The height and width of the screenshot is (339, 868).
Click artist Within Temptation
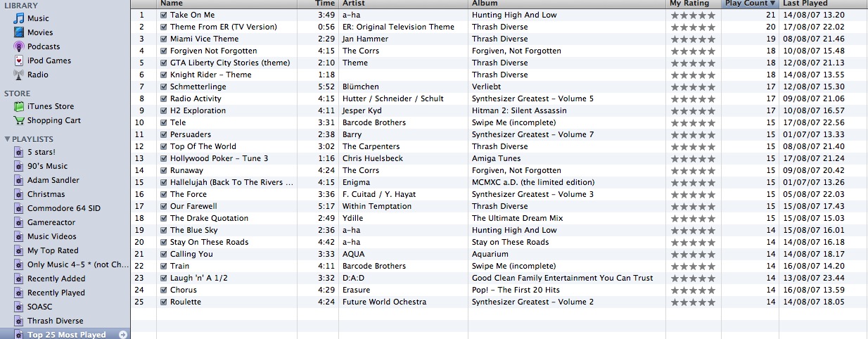[377, 206]
